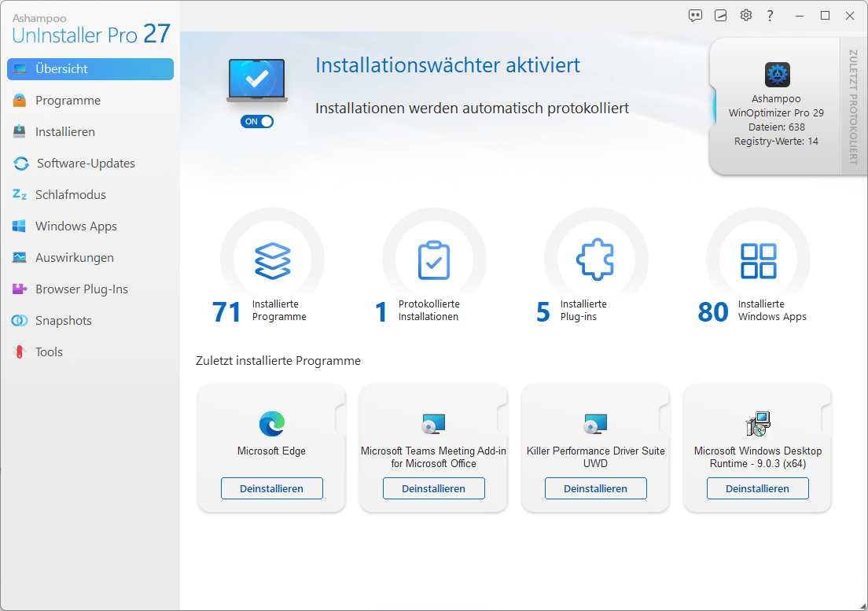Open Windows Apps in the sidebar
Screen dimensions: 868x611
[90, 226]
